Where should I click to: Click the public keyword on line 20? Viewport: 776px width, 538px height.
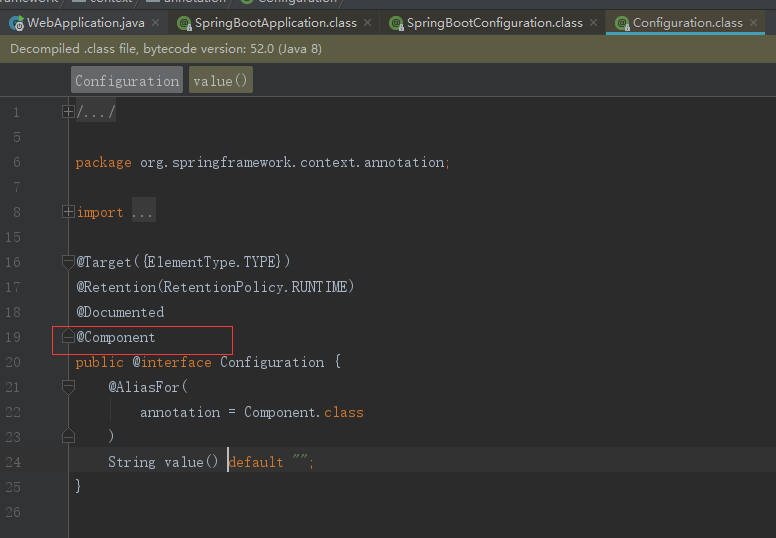click(99, 362)
